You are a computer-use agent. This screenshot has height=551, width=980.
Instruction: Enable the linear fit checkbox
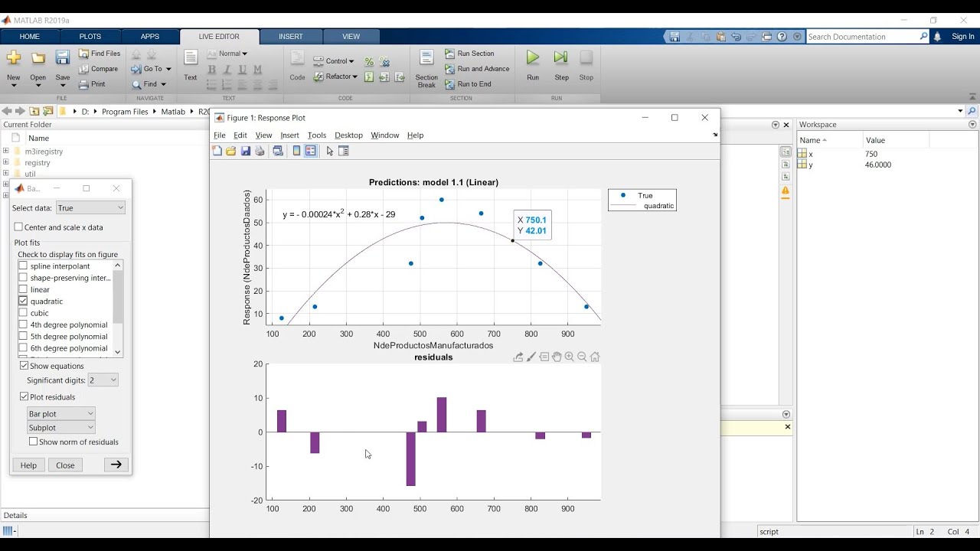point(23,290)
